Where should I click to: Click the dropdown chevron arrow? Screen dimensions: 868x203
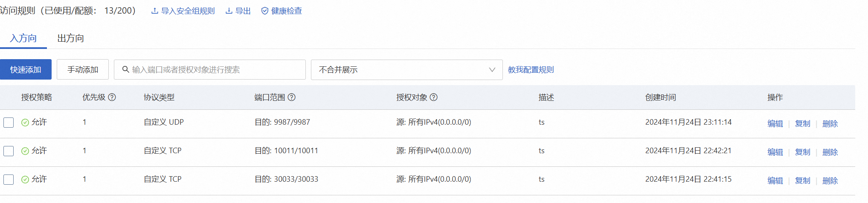point(492,70)
